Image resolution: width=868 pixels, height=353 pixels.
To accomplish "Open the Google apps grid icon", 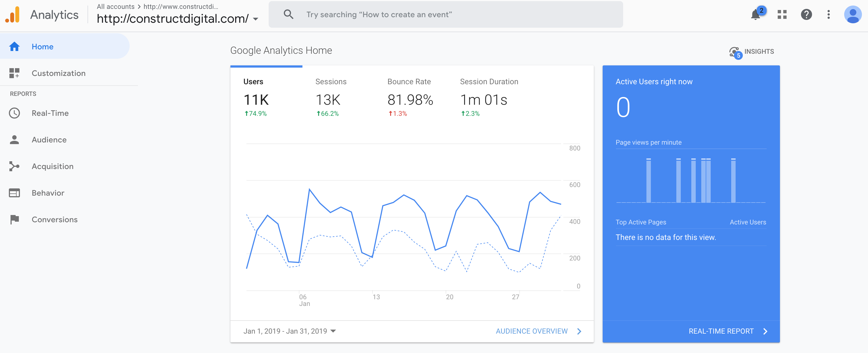I will (782, 14).
